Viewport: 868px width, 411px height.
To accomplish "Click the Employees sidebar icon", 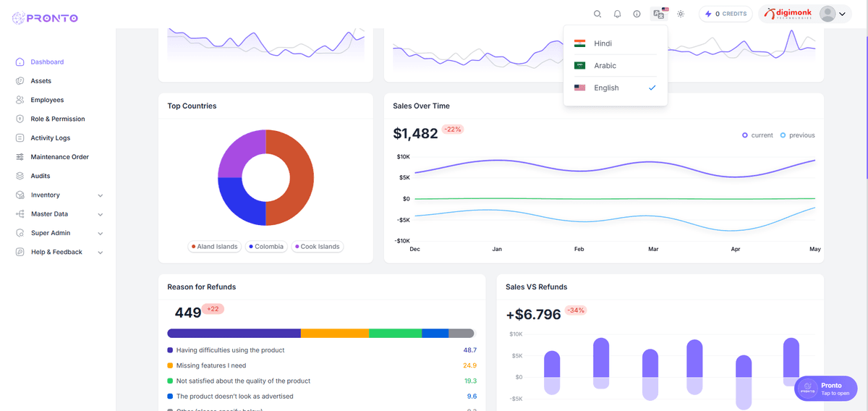I will [20, 100].
